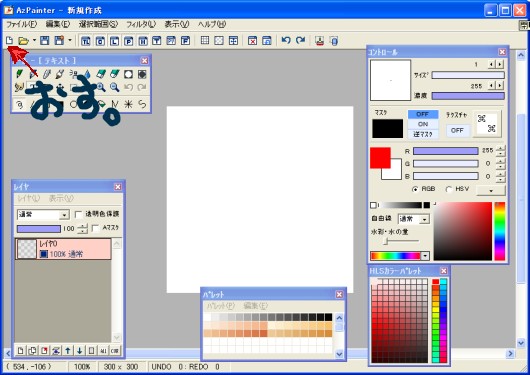Check the Aマスク checkbox
Image resolution: width=530 pixels, height=375 pixels.
[96, 228]
